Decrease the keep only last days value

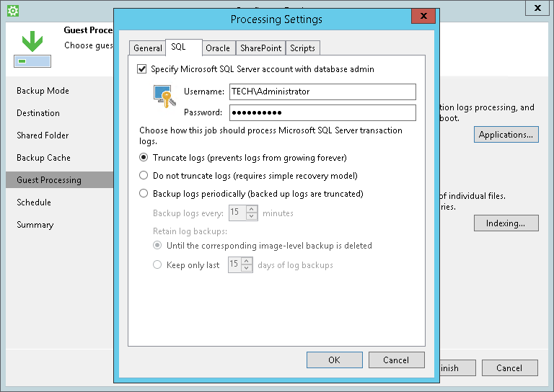click(247, 268)
